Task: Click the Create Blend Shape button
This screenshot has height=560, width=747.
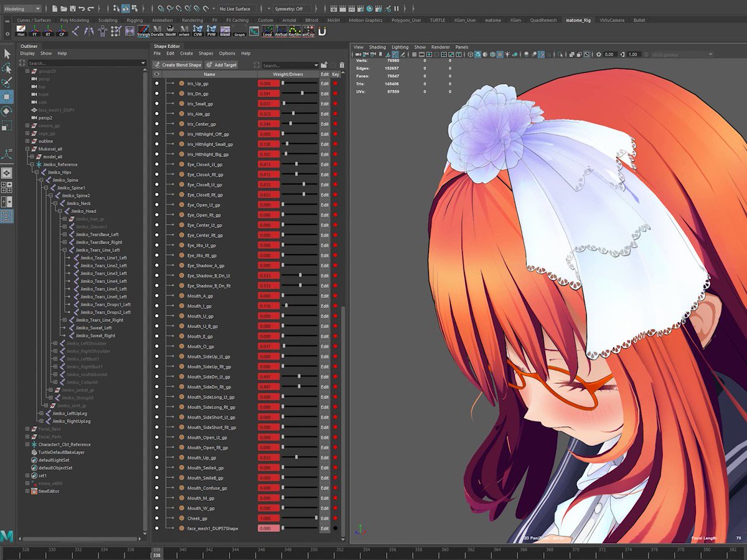Action: point(178,65)
